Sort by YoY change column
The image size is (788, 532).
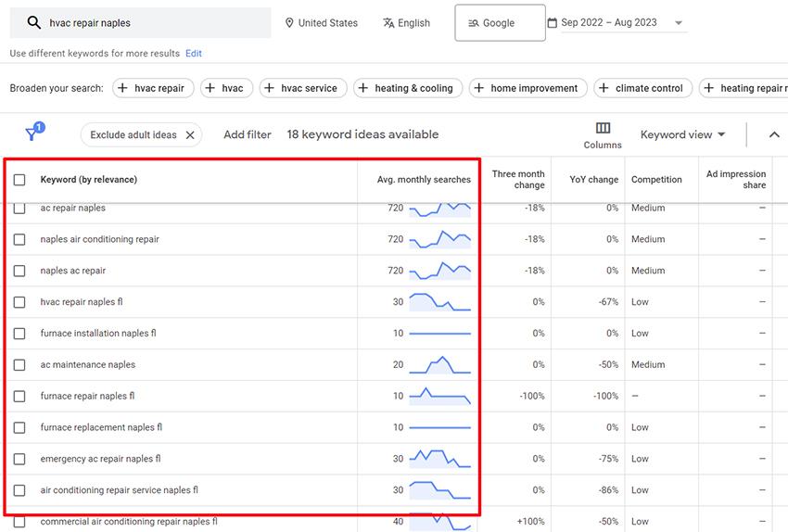593,180
